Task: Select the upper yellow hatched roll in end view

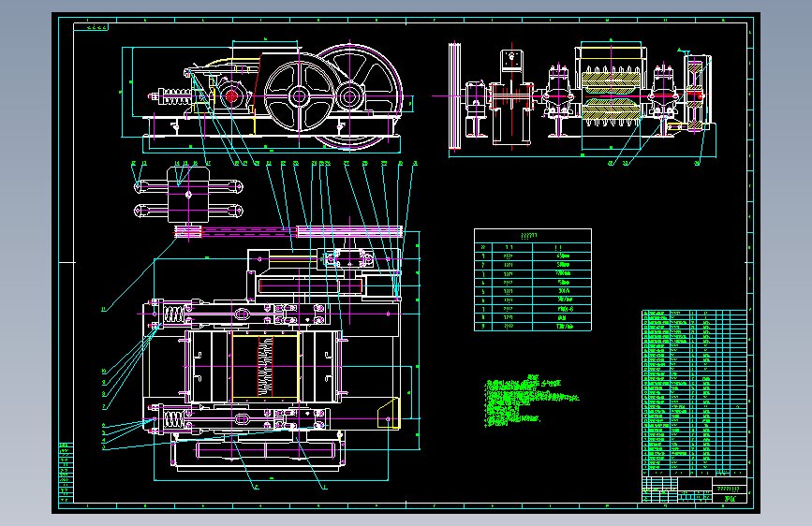Action: click(x=611, y=80)
